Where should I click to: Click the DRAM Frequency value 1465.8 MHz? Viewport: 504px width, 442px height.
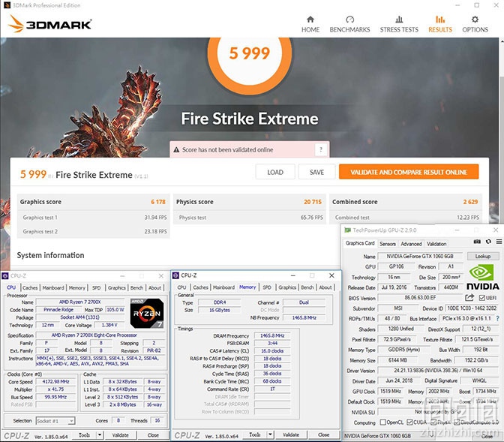coord(272,335)
